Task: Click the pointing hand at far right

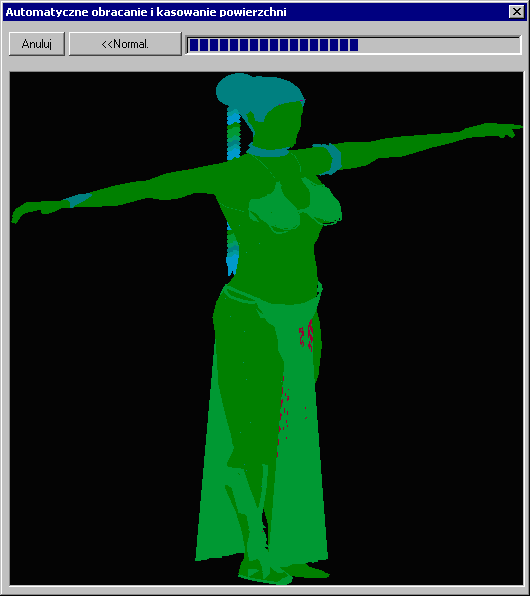Action: [498, 130]
